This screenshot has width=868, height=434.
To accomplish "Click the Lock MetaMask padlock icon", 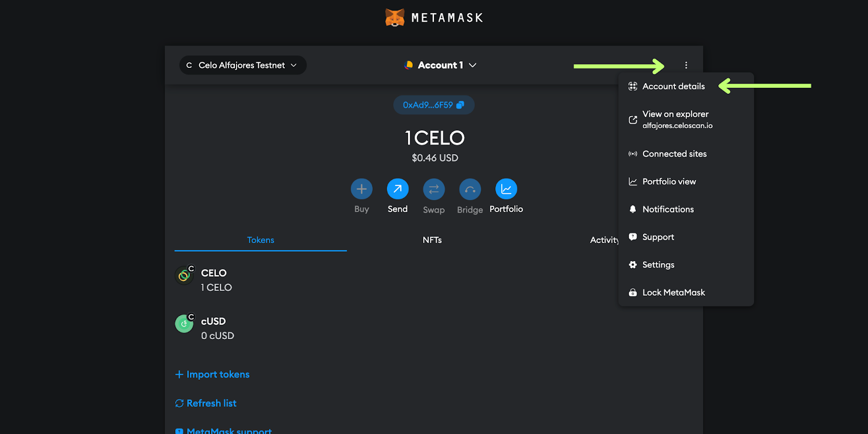I will (x=633, y=292).
